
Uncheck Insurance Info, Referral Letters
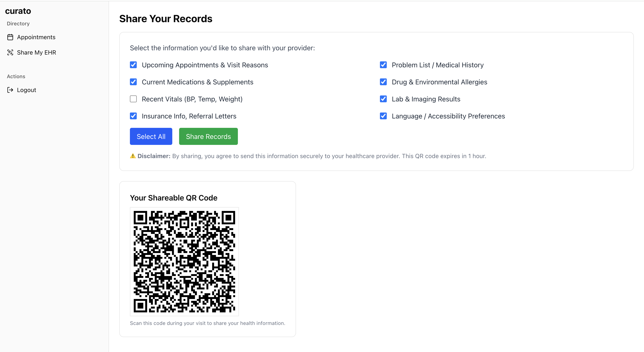133,116
